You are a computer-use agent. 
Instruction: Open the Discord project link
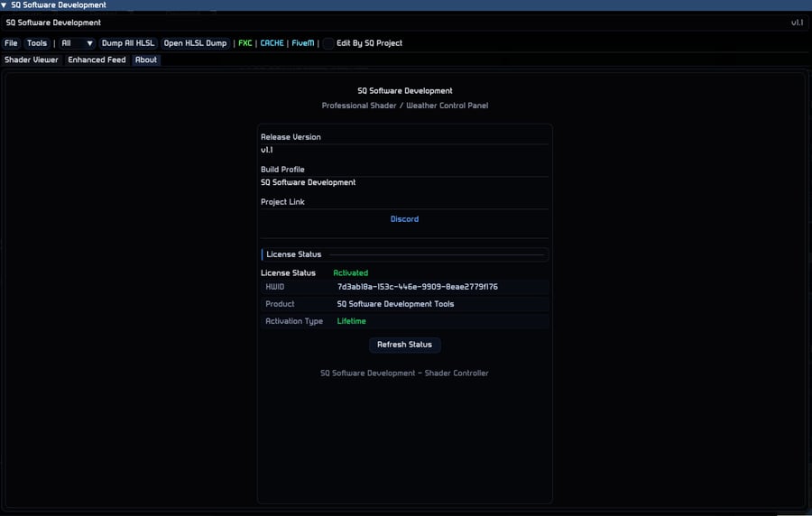(x=404, y=219)
